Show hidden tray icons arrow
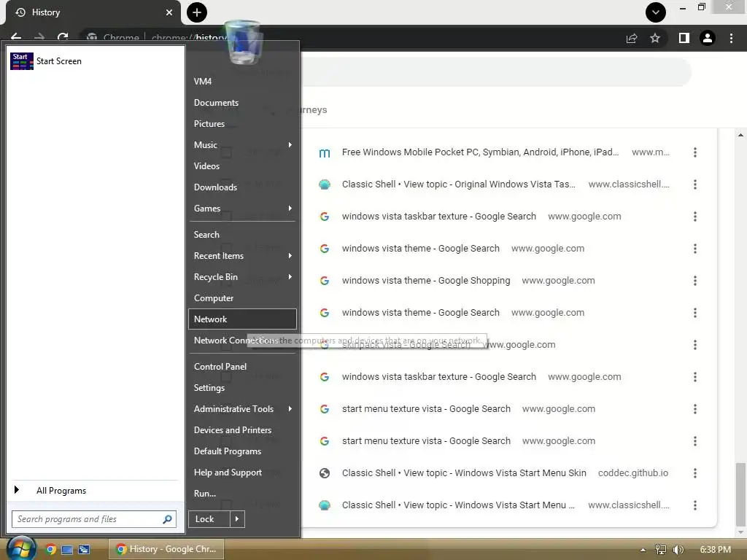Image resolution: width=747 pixels, height=560 pixels. (x=643, y=550)
